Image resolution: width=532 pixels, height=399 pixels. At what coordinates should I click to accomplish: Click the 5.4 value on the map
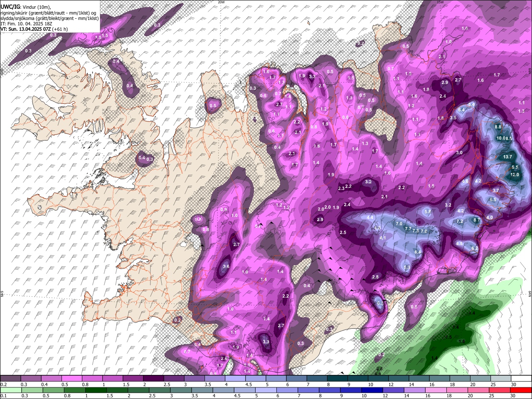pos(471,104)
